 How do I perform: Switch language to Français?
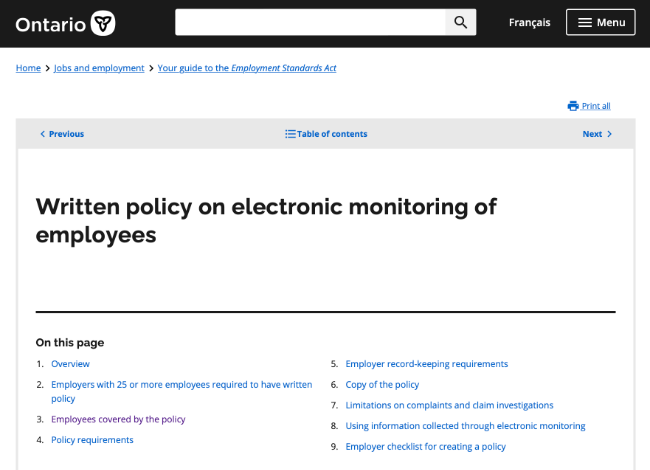point(529,22)
